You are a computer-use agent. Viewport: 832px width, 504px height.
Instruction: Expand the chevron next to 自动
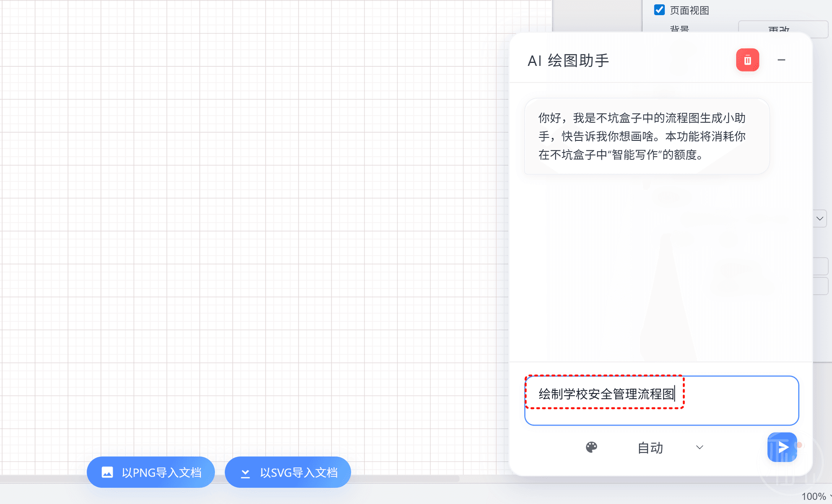point(699,447)
